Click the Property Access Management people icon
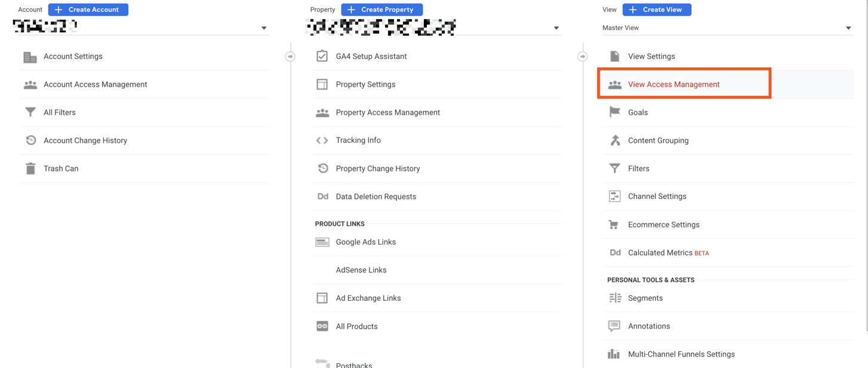 [x=322, y=112]
